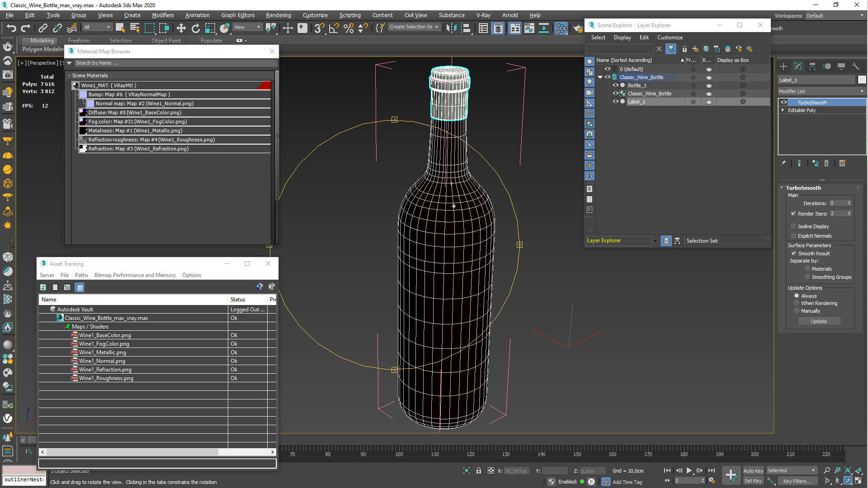Open Select by Name tool
Screen dimensions: 868x488
coord(134,28)
